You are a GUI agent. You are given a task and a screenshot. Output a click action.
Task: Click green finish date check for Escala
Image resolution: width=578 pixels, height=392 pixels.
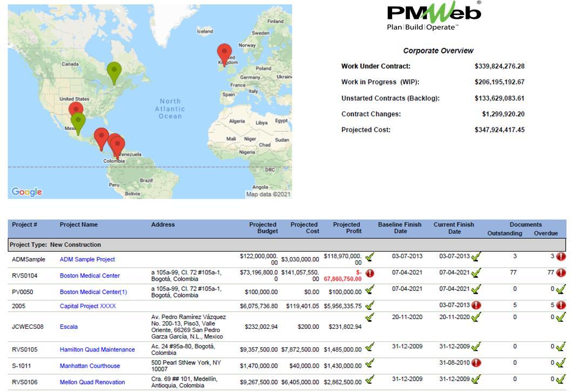(476, 317)
